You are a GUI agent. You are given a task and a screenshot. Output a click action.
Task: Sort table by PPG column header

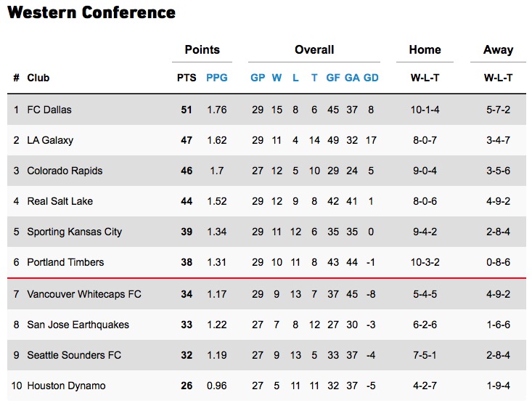216,78
